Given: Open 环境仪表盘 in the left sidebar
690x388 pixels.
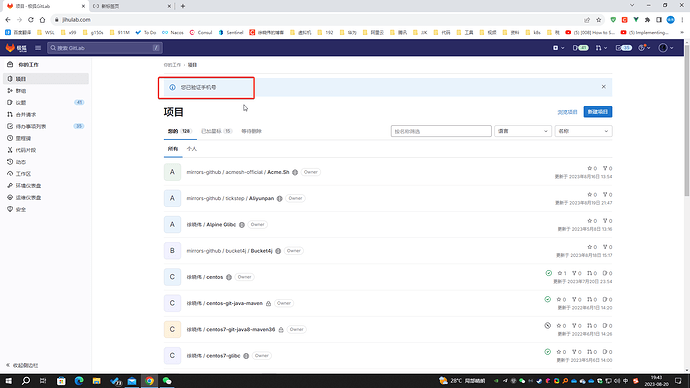Looking at the screenshot, I should [46, 186].
